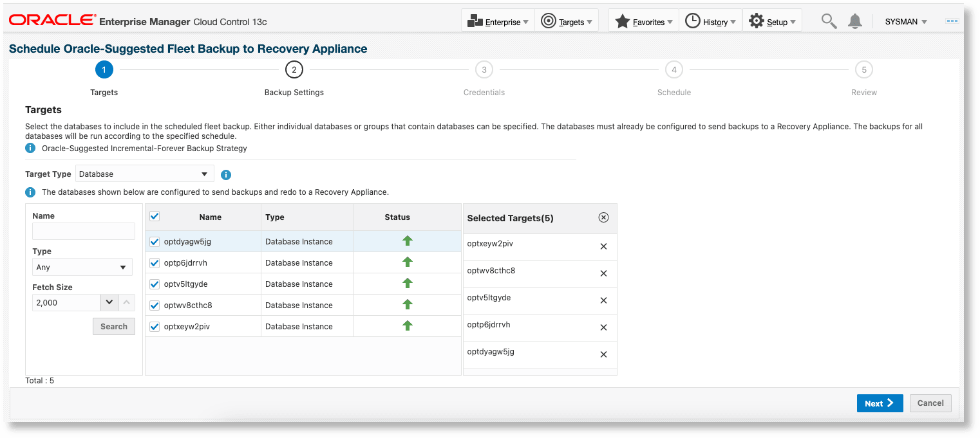Open the Targets menu in the top bar
Viewport: 980px width, 438px height.
(567, 21)
